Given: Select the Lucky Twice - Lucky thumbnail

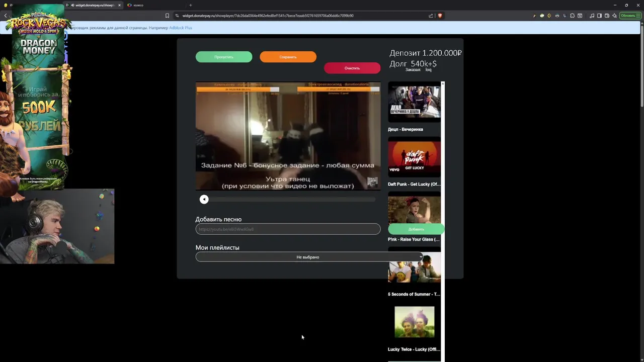Looking at the screenshot, I should pos(414,322).
